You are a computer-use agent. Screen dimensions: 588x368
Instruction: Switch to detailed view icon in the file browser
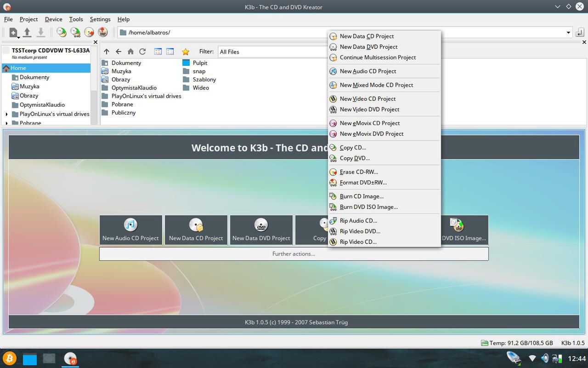coord(170,52)
